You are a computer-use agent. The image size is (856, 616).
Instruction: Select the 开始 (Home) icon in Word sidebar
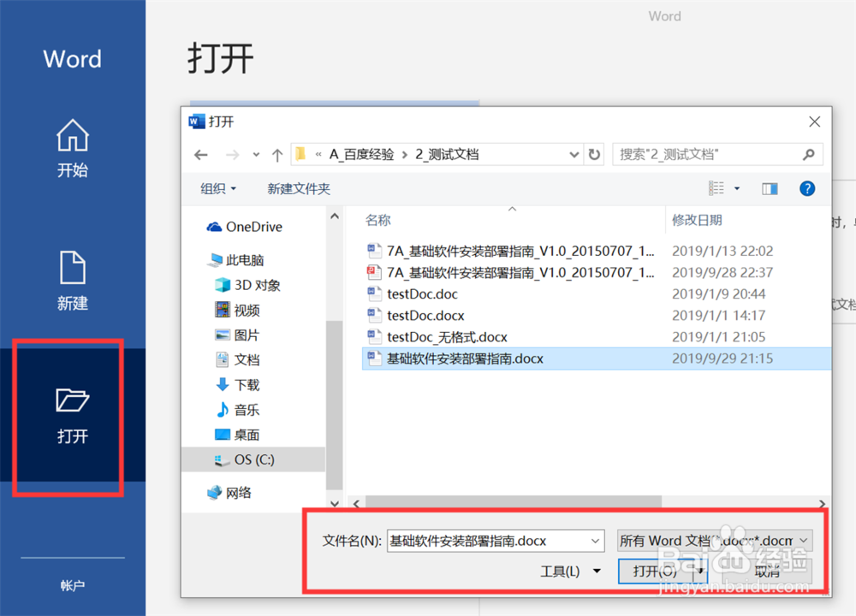pyautogui.click(x=72, y=135)
